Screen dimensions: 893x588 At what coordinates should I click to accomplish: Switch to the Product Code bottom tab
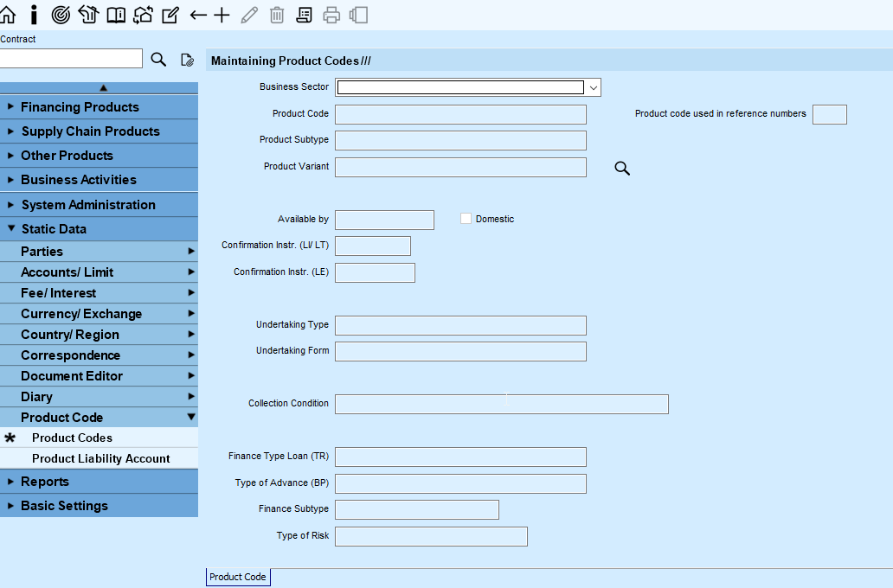[x=238, y=577]
